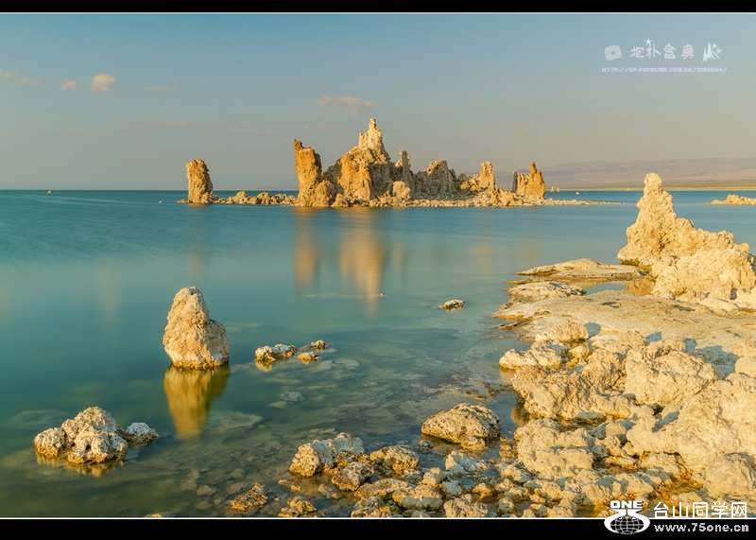Click the hazy mountain ridge on the right horizon

tap(652, 171)
